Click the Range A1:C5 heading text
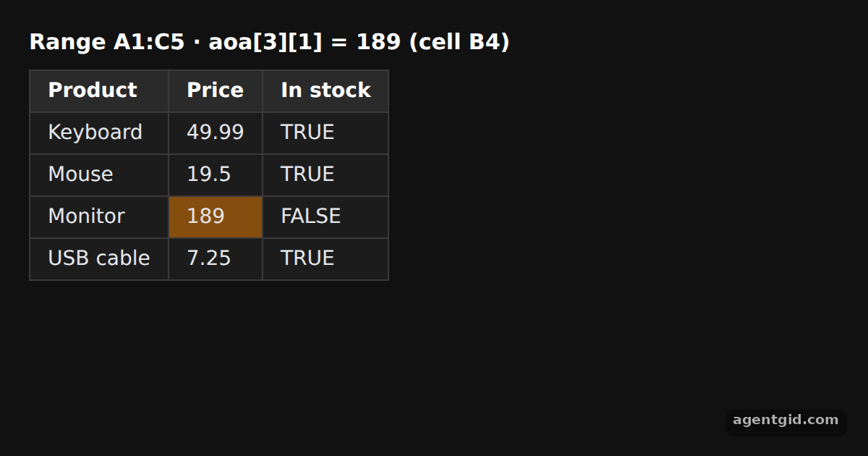This screenshot has height=456, width=868. click(107, 42)
